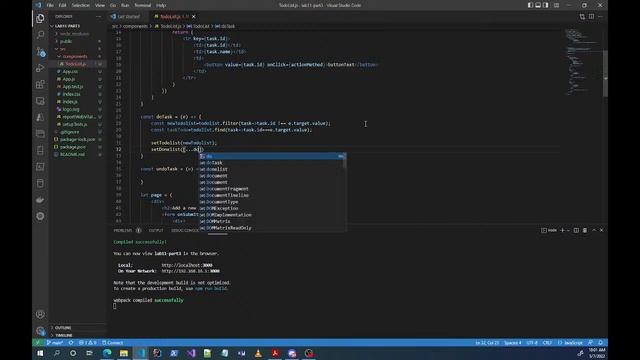Screen dimensions: 640x360
Task: Click the open changes icon above editor
Action: pos(582,17)
